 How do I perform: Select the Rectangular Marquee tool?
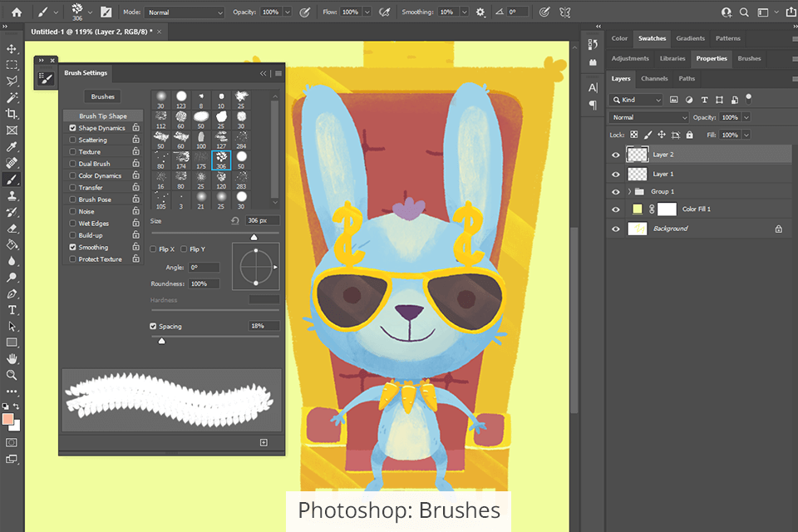point(11,65)
